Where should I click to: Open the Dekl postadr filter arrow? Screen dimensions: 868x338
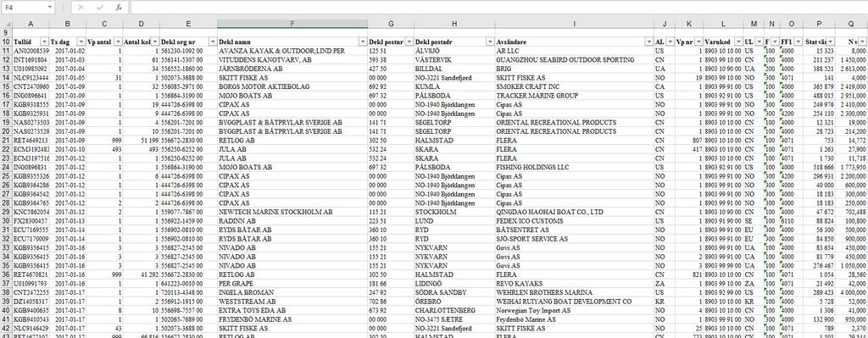point(490,42)
